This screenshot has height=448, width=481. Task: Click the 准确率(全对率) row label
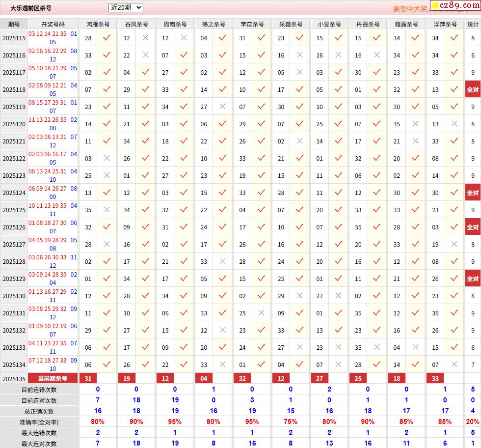[39, 422]
